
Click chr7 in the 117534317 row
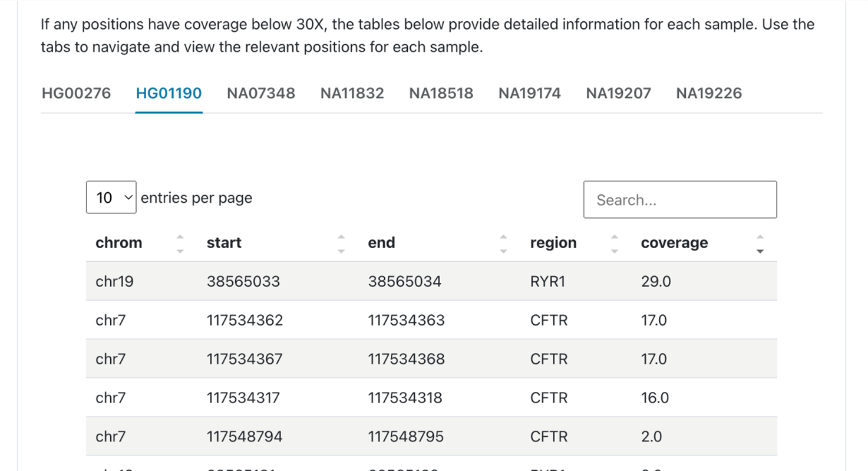coord(110,398)
